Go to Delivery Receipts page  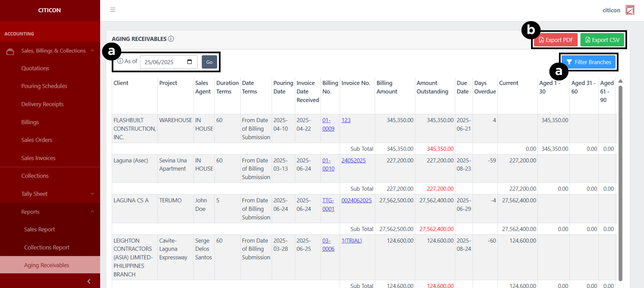coord(42,104)
